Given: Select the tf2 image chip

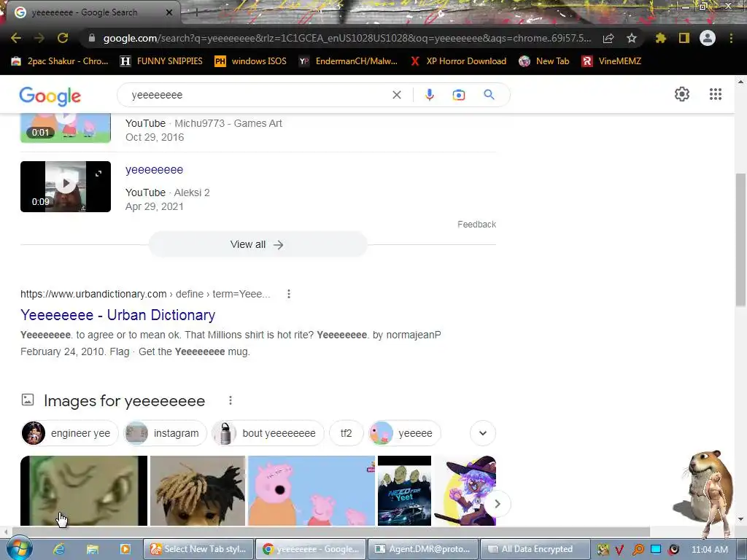Looking at the screenshot, I should pos(346,433).
